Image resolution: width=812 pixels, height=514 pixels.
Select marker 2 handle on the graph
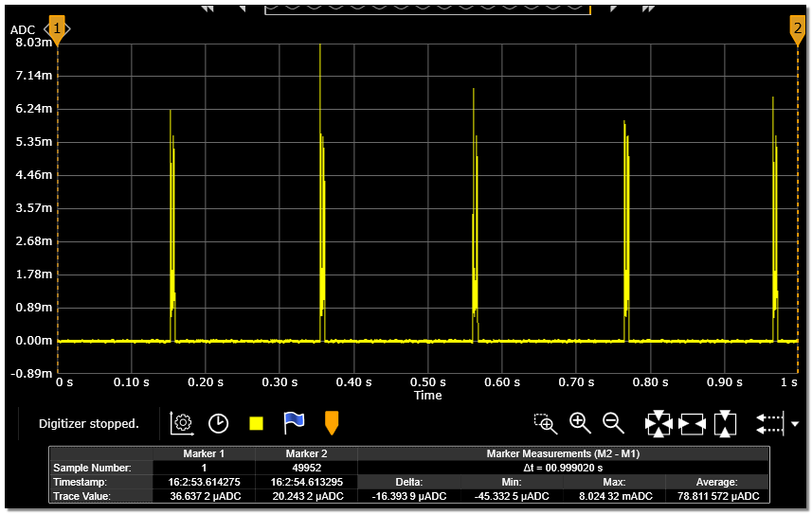pyautogui.click(x=797, y=30)
